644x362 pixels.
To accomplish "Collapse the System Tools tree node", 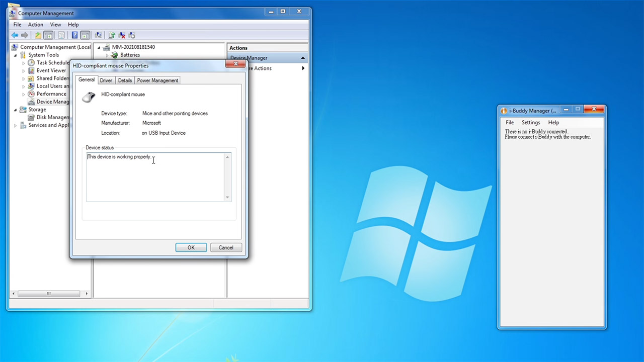I will (x=15, y=55).
